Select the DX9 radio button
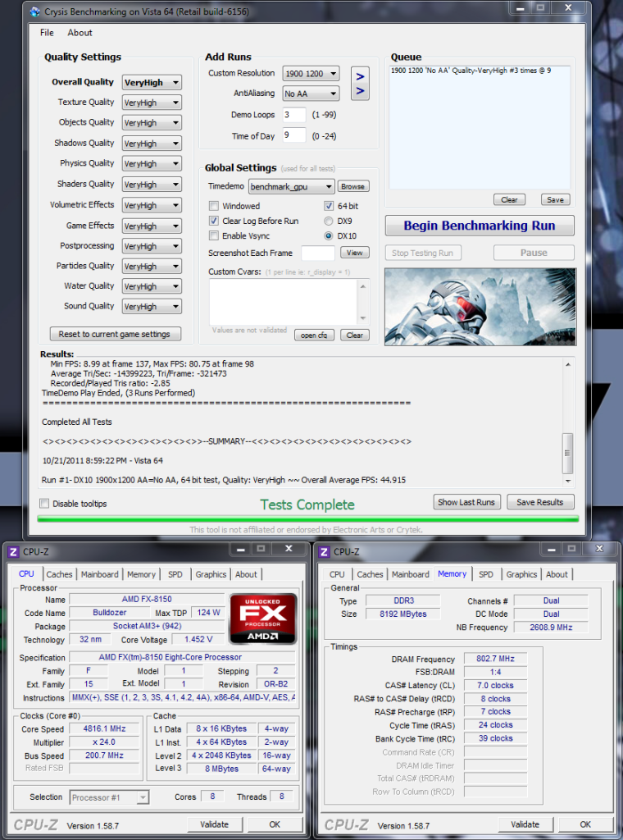623x840 pixels. coord(329,221)
